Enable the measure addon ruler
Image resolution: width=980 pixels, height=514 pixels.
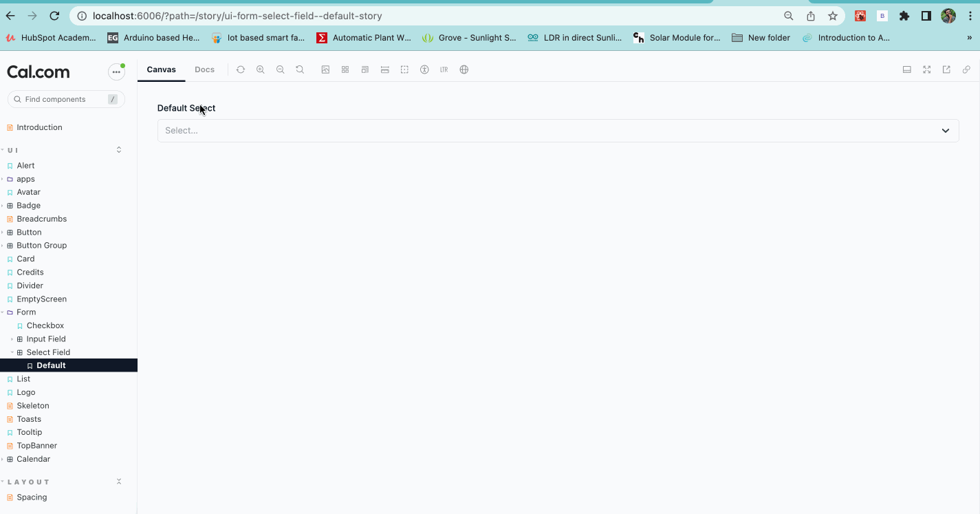click(x=384, y=69)
